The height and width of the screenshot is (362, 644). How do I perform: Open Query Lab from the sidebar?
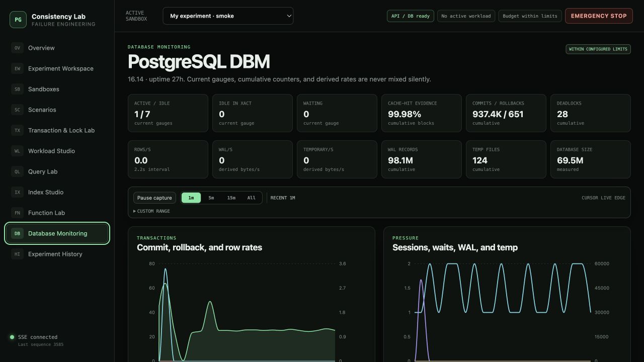click(x=57, y=171)
